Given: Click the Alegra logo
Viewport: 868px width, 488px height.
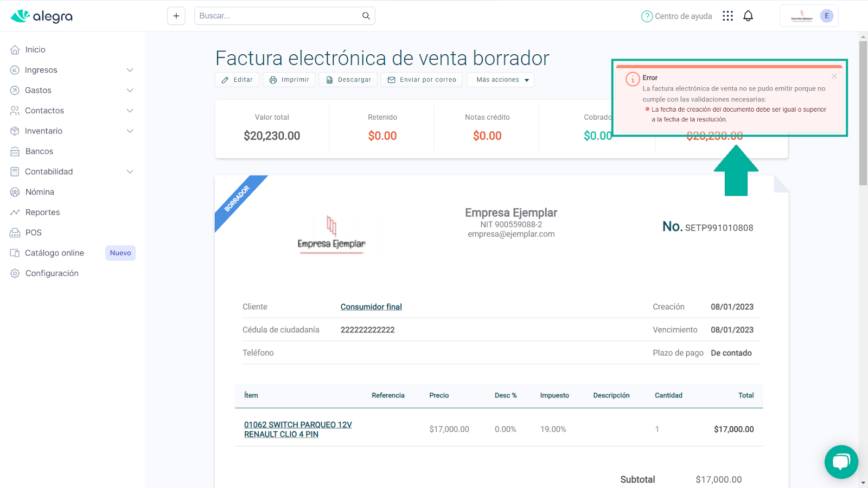Looking at the screenshot, I should [42, 16].
